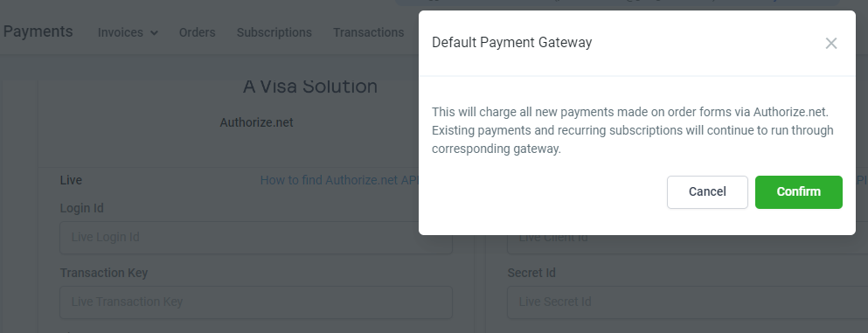Switch to the Subscriptions tab
Viewport: 868px width, 333px height.
click(x=274, y=32)
